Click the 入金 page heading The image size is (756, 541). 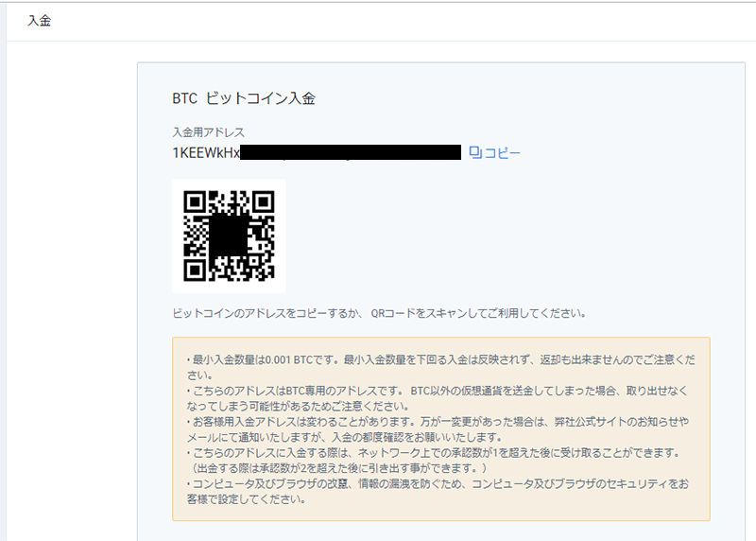39,21
